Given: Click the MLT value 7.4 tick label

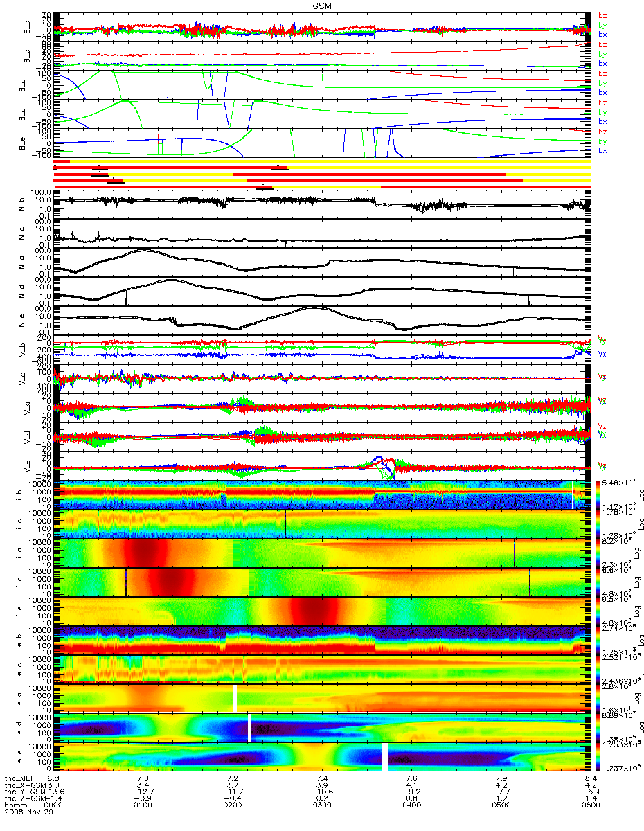Looking at the screenshot, I should 321,778.
